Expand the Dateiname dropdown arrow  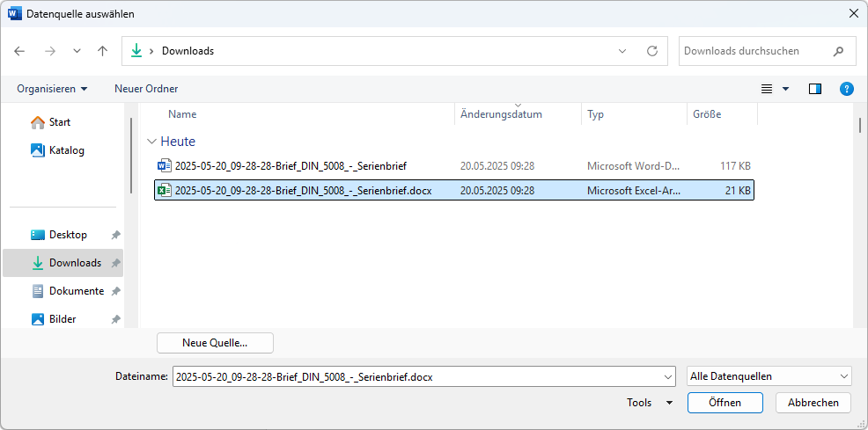tap(669, 377)
